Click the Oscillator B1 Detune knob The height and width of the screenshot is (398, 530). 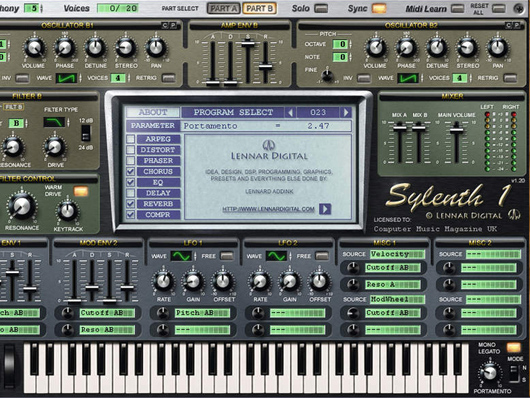pos(95,48)
